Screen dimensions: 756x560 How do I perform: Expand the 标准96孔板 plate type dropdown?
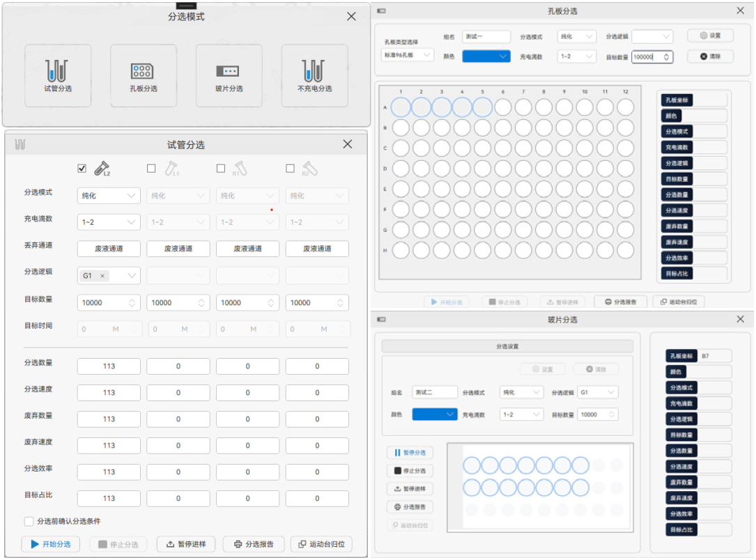tap(408, 55)
